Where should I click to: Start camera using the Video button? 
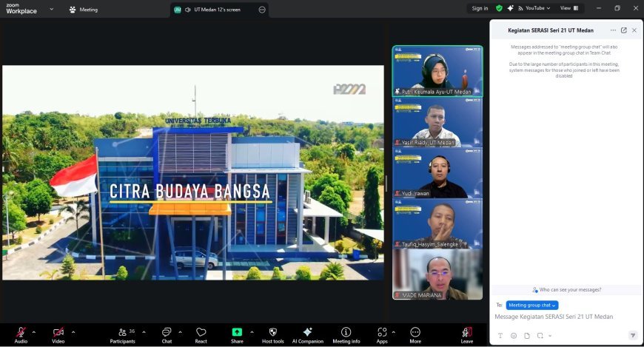(58, 334)
